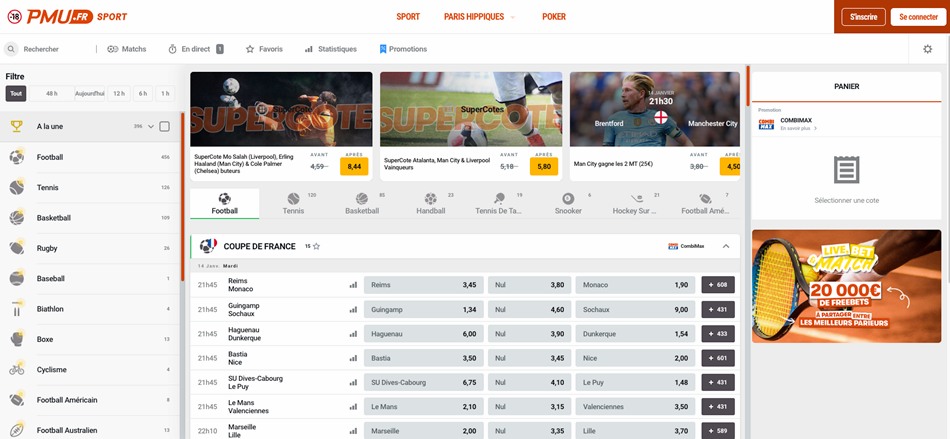Click the favorite star next to Coupe de France

pos(317,246)
